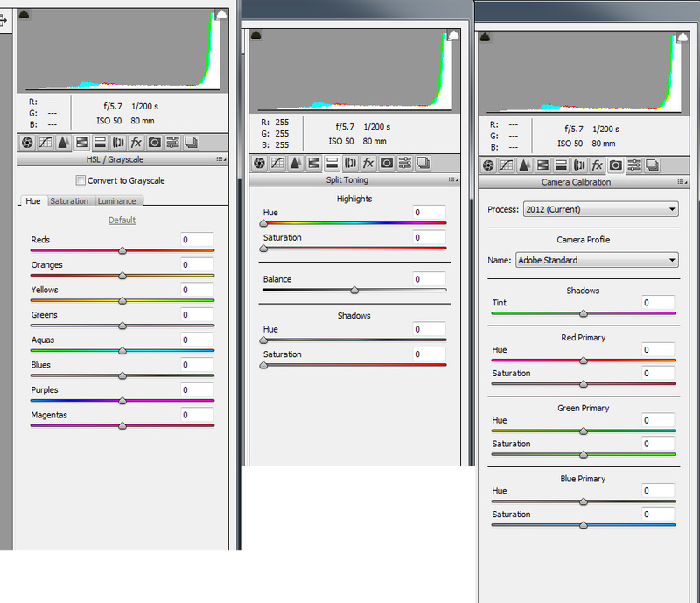Open the Basic tab icon in the HSL/Grayscale panel

tap(26, 143)
